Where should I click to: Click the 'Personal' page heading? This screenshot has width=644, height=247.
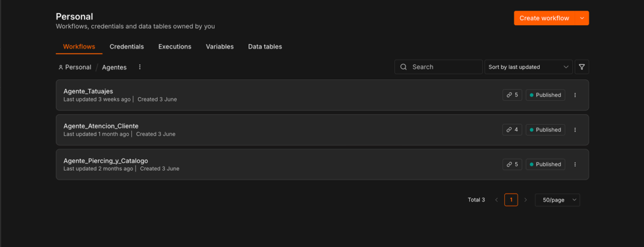(74, 16)
